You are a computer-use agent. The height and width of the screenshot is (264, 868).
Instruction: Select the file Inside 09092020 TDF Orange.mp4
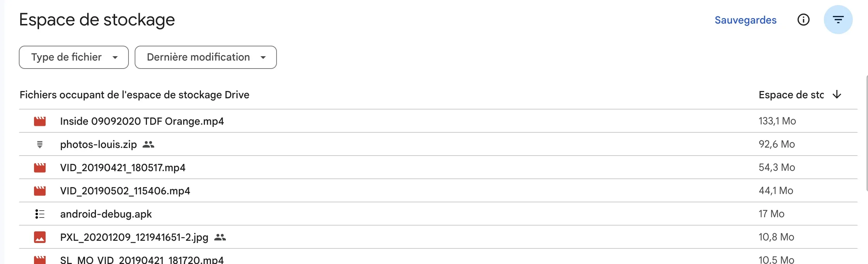click(x=142, y=121)
